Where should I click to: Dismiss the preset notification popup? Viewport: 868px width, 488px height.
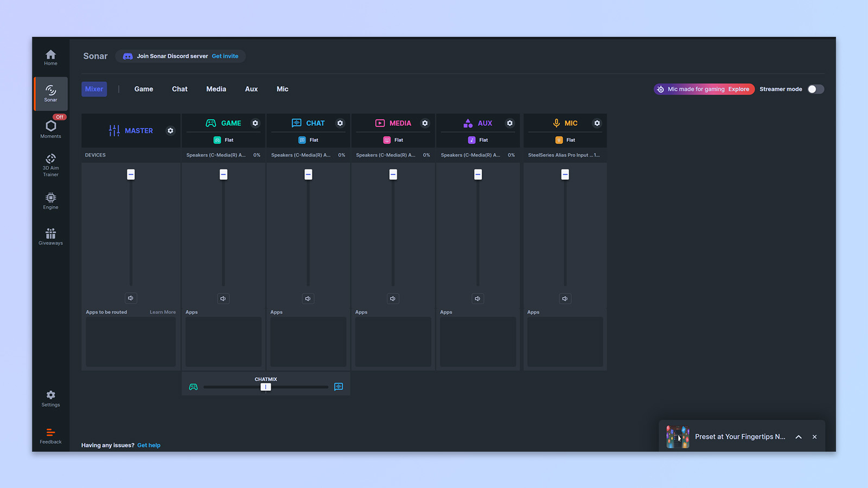click(814, 437)
